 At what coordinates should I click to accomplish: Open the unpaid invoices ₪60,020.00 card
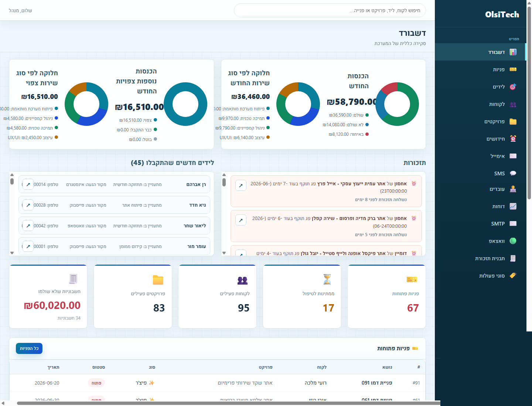48,296
